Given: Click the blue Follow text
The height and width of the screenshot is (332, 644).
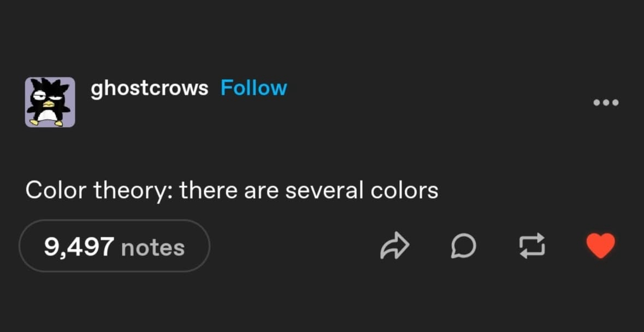Looking at the screenshot, I should pyautogui.click(x=254, y=88).
